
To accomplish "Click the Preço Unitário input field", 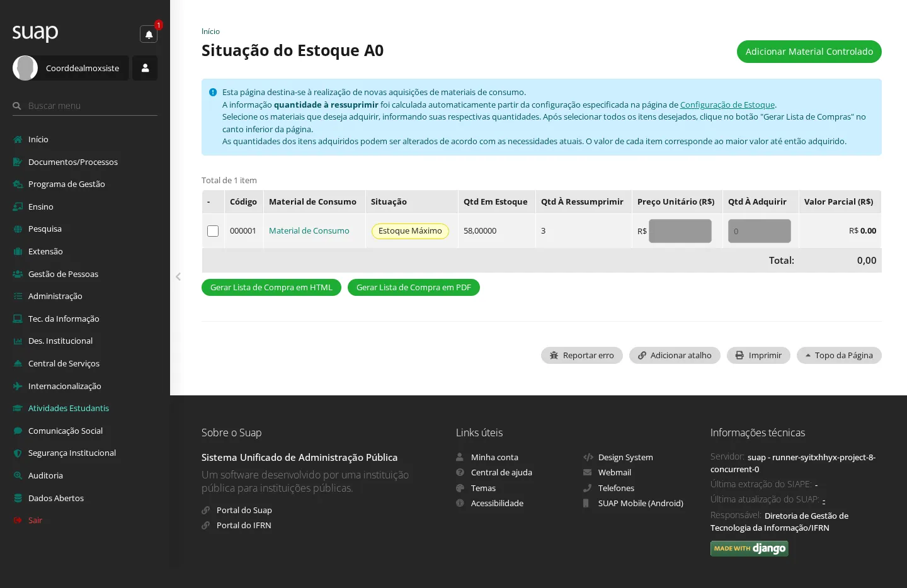I will point(680,231).
